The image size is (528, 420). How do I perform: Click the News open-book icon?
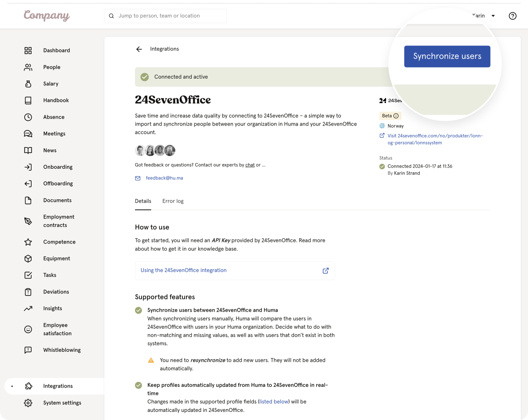tap(28, 150)
